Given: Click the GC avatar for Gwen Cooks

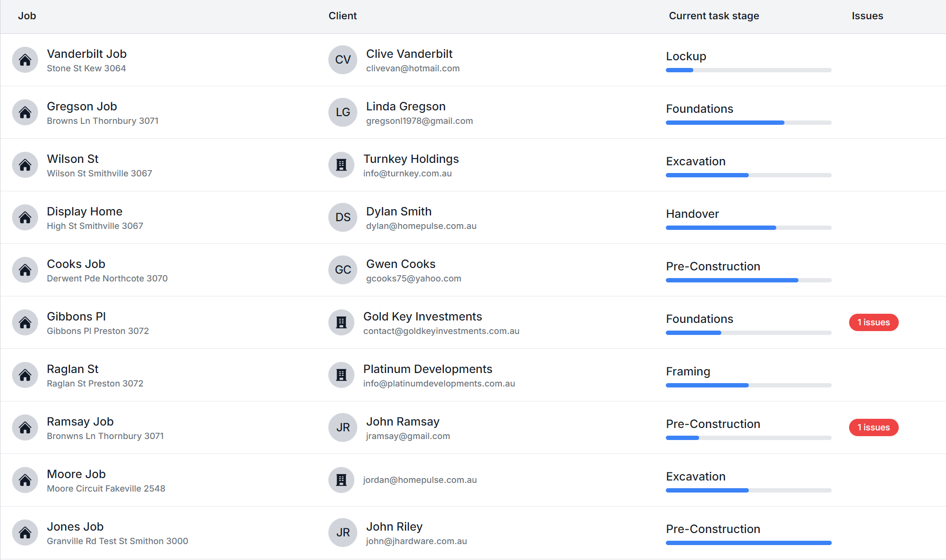Looking at the screenshot, I should coord(343,270).
